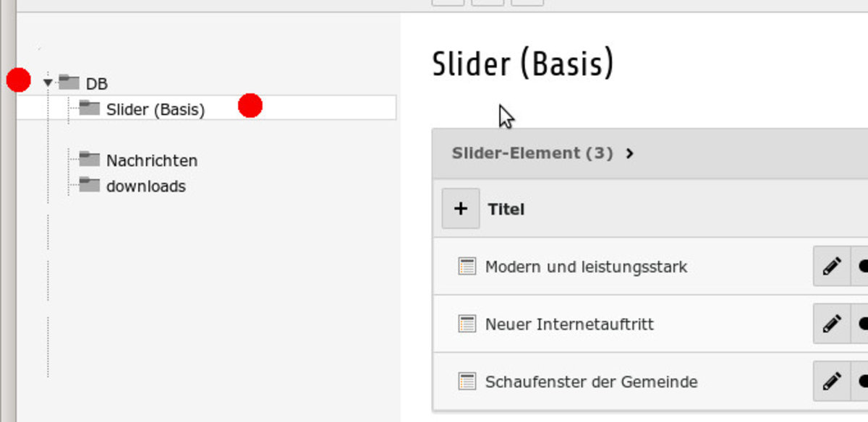Image resolution: width=868 pixels, height=422 pixels.
Task: Edit Modern und leistungsstark with pencil
Action: (832, 266)
